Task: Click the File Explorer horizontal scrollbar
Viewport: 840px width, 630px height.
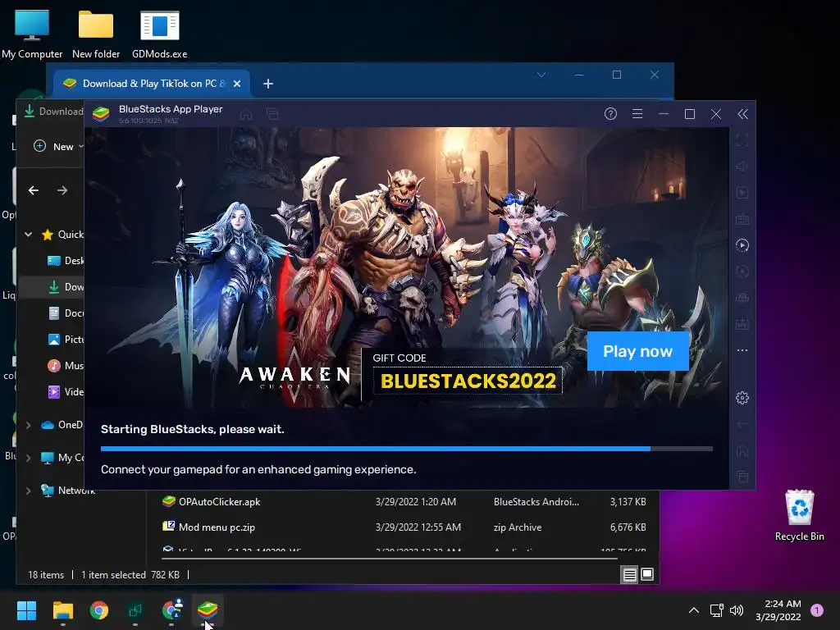Action: click(x=390, y=558)
